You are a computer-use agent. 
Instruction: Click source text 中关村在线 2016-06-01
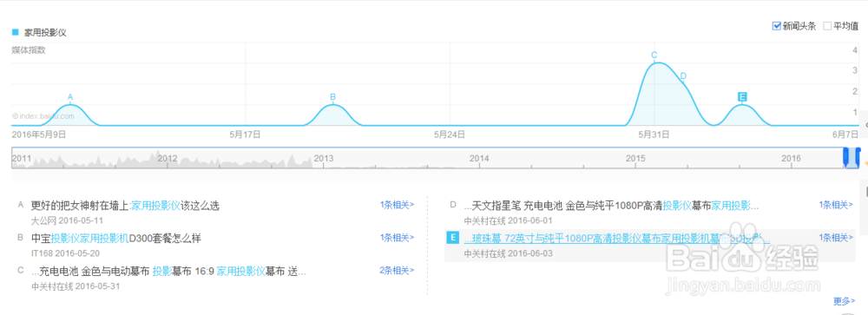click(x=508, y=220)
